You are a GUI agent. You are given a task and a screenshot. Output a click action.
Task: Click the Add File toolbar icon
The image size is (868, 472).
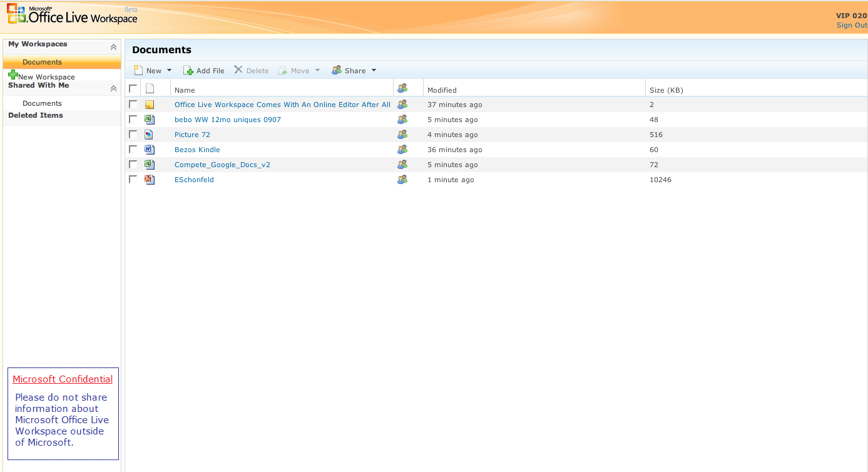coord(188,70)
